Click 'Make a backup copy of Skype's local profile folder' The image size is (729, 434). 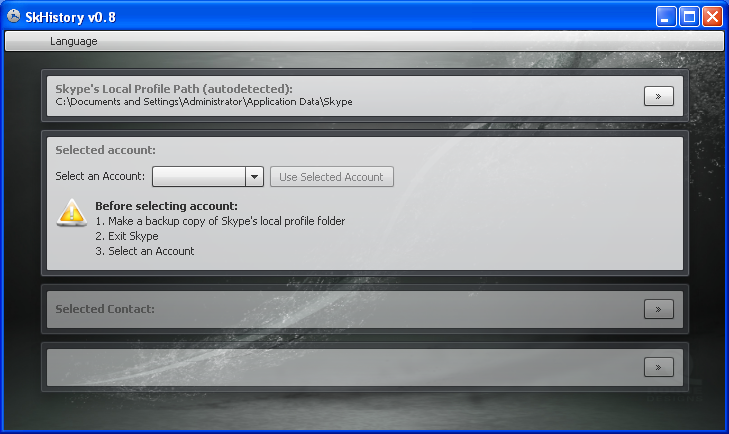click(220, 221)
